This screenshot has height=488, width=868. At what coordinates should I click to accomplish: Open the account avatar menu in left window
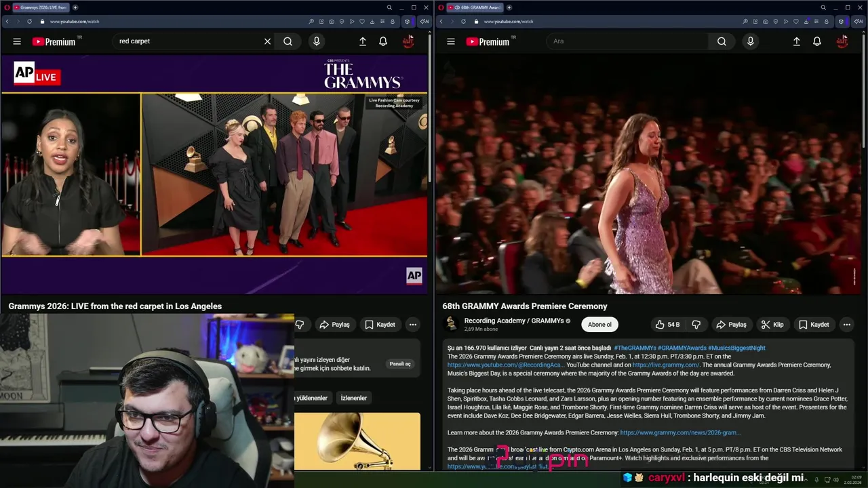pyautogui.click(x=408, y=41)
